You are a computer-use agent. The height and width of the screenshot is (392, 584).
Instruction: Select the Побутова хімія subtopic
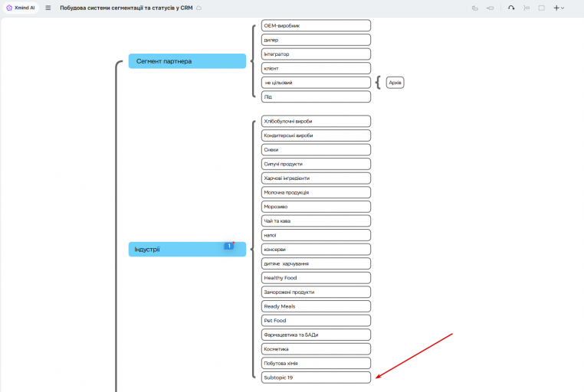tap(316, 363)
